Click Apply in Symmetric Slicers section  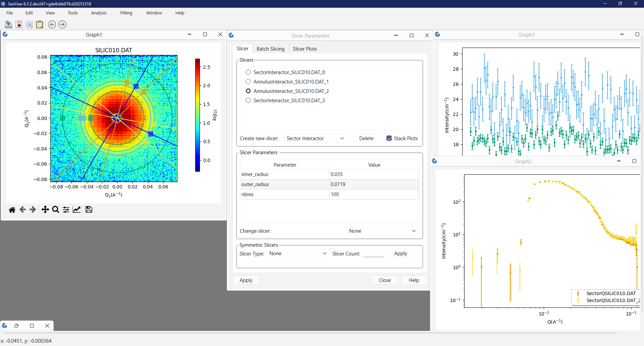coord(400,253)
